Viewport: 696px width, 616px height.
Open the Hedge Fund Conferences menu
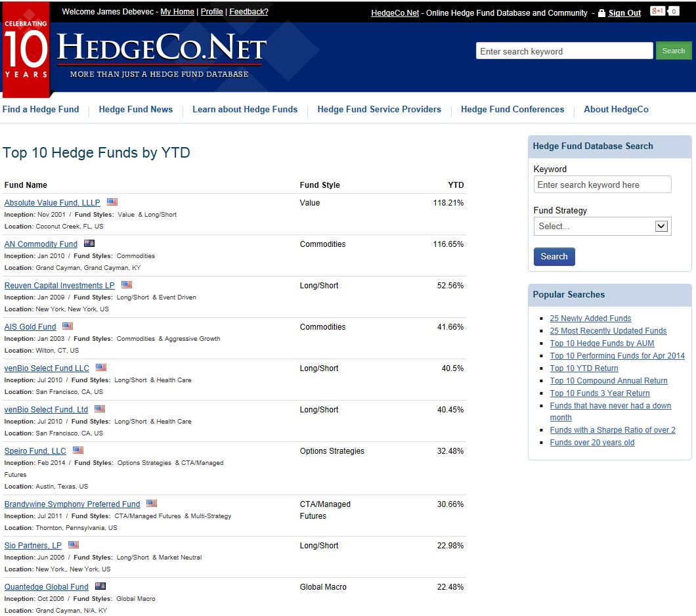[x=513, y=109]
